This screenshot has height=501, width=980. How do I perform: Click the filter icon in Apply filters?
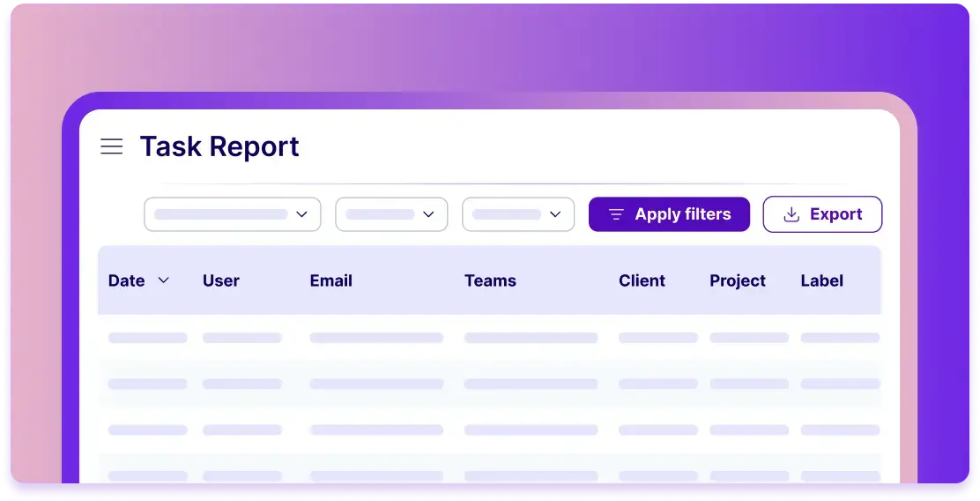click(x=616, y=214)
